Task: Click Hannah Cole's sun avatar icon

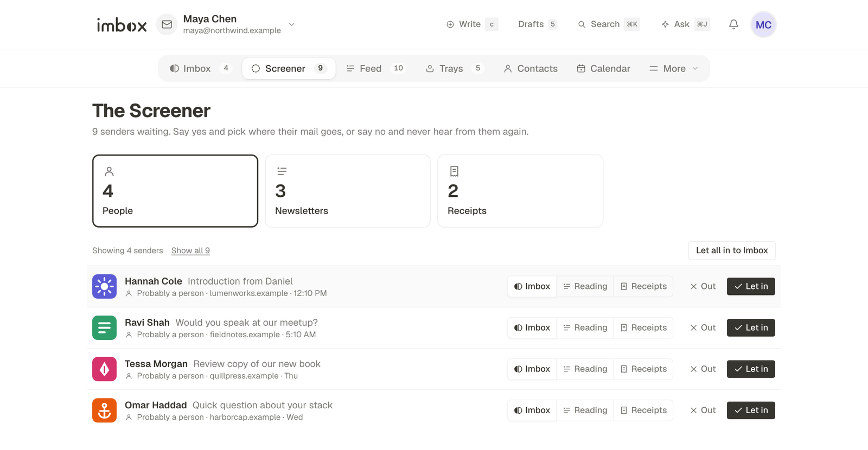Action: (104, 286)
